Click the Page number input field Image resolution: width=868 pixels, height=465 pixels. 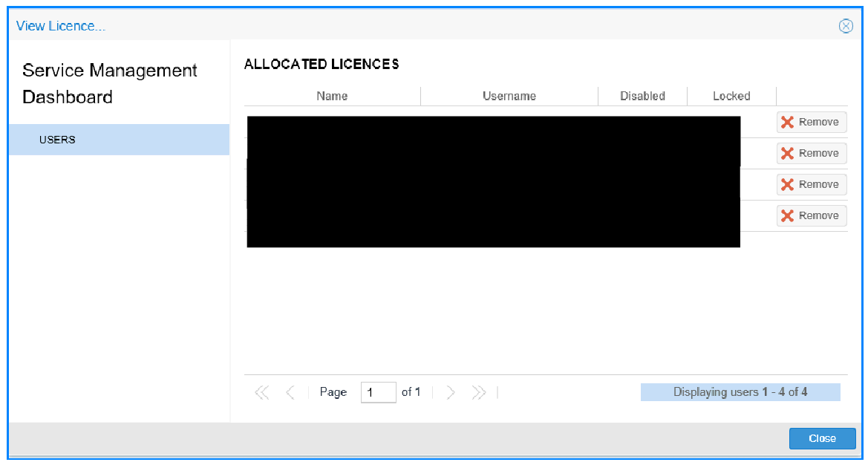[x=378, y=393]
